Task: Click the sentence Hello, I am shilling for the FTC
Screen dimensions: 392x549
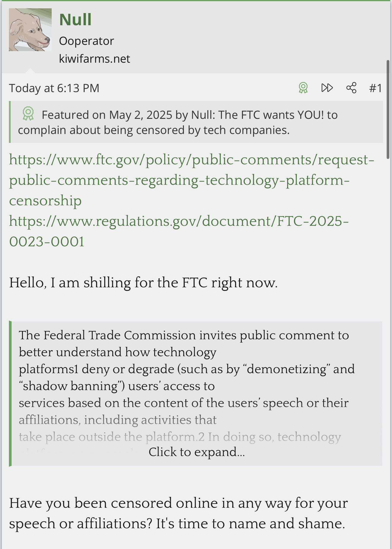Action: [143, 283]
